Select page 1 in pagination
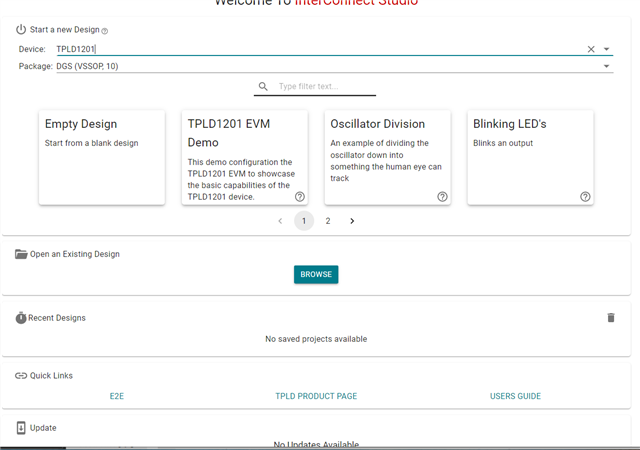The width and height of the screenshot is (640, 450). click(x=304, y=221)
